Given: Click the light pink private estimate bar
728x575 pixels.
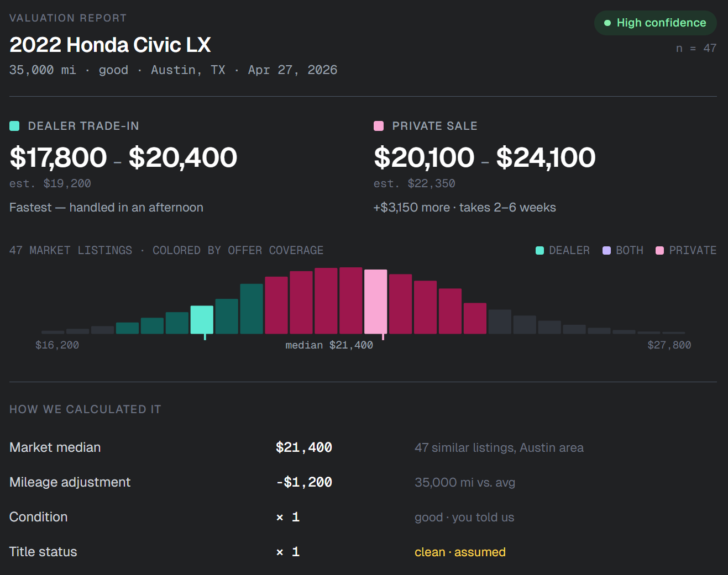Looking at the screenshot, I should tap(376, 302).
